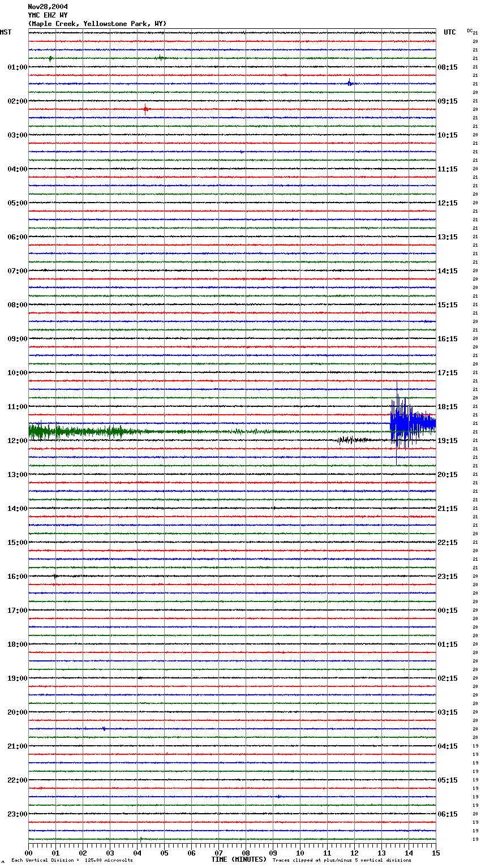
Task: Click the '(Maple Creek, Yellowstone Park, WY)' title
Action: click(x=97, y=24)
